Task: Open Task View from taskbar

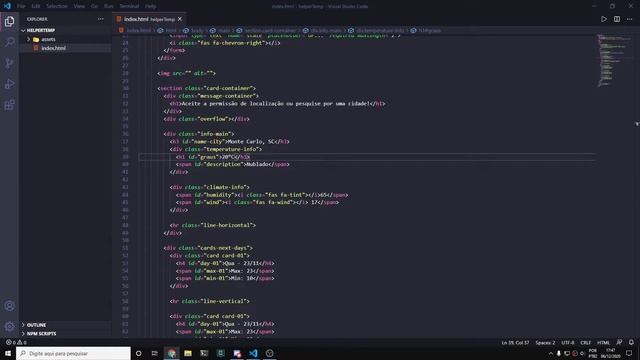Action: [x=155, y=353]
